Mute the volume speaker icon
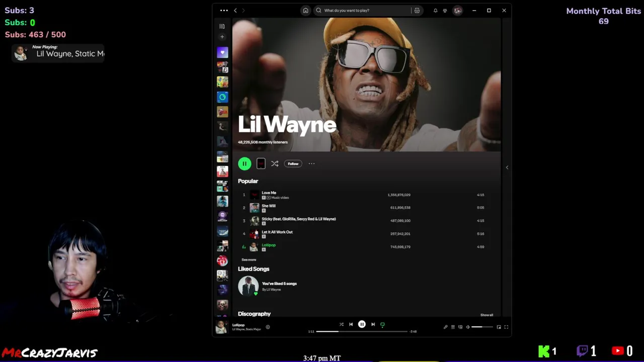Image resolution: width=644 pixels, height=362 pixels. [x=468, y=327]
